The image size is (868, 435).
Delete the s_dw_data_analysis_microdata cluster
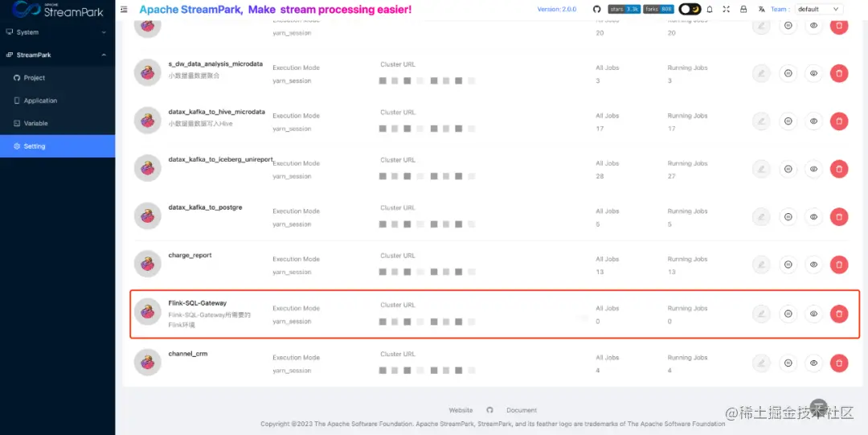click(x=839, y=73)
